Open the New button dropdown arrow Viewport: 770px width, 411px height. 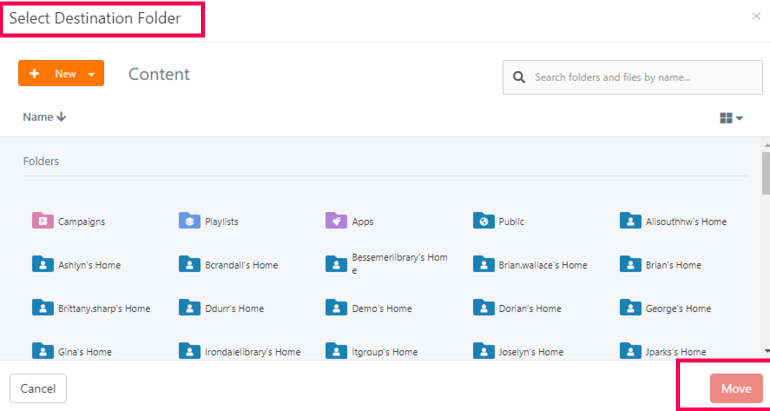[x=91, y=74]
